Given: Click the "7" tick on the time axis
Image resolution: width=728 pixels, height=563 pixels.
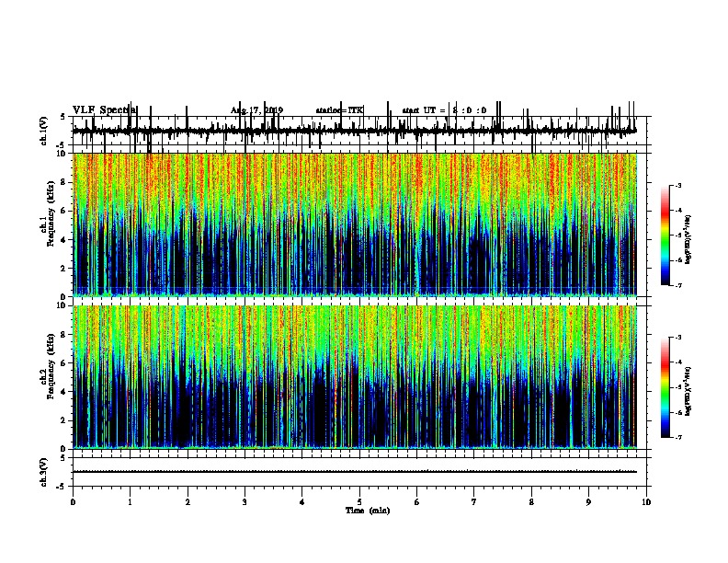Looking at the screenshot, I should coord(474,502).
